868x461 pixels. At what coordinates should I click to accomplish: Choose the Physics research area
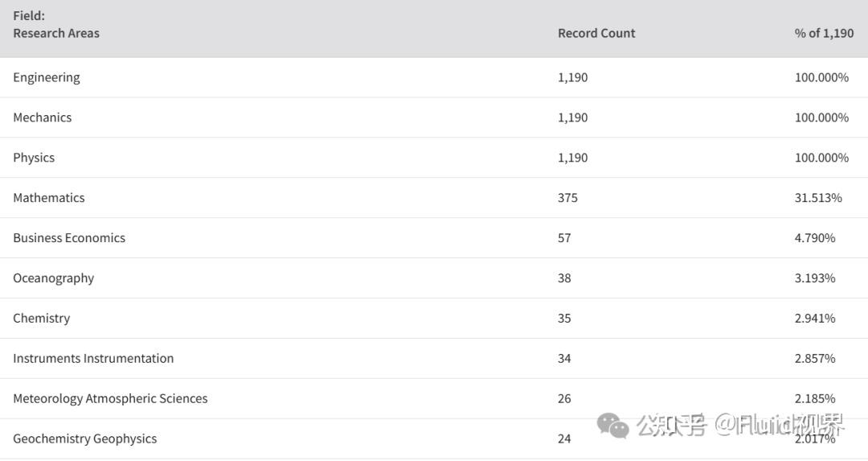pos(34,158)
